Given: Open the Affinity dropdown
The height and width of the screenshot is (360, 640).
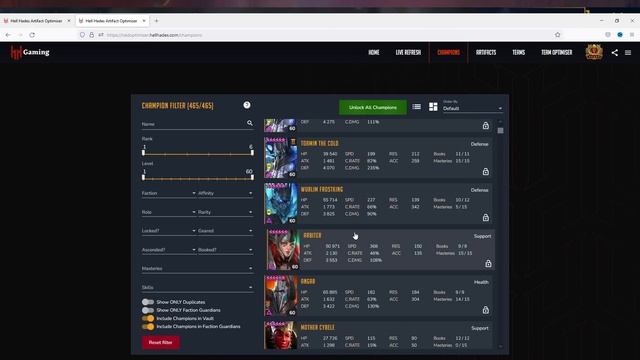Looking at the screenshot, I should pyautogui.click(x=225, y=193).
